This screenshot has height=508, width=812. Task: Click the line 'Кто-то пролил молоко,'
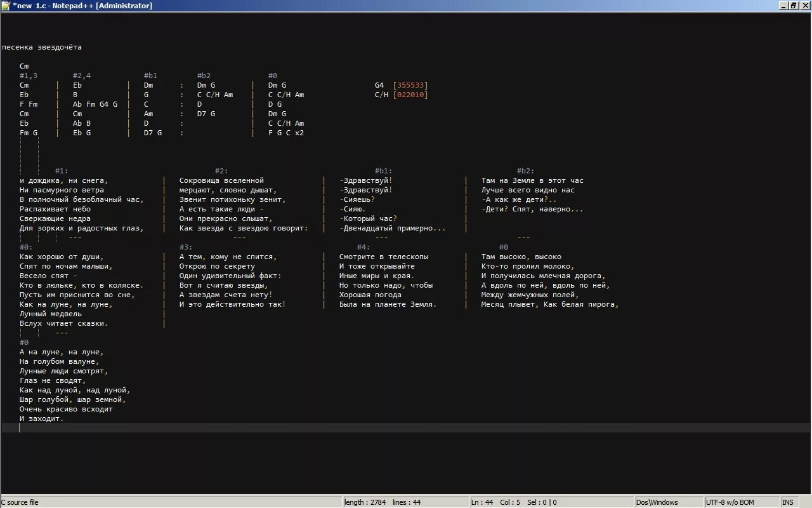coord(528,266)
